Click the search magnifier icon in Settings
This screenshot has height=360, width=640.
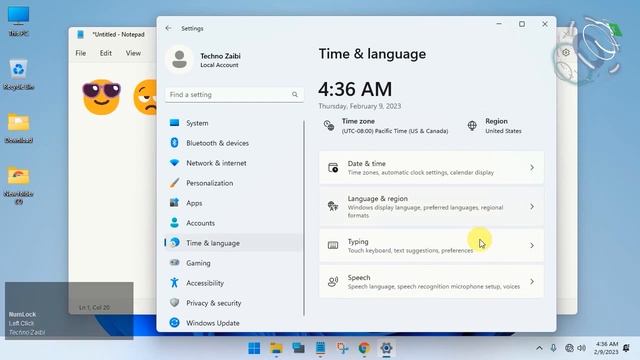point(295,94)
